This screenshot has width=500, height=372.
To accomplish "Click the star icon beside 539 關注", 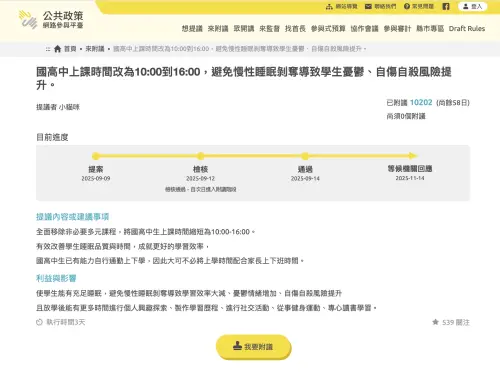I will click(x=435, y=322).
